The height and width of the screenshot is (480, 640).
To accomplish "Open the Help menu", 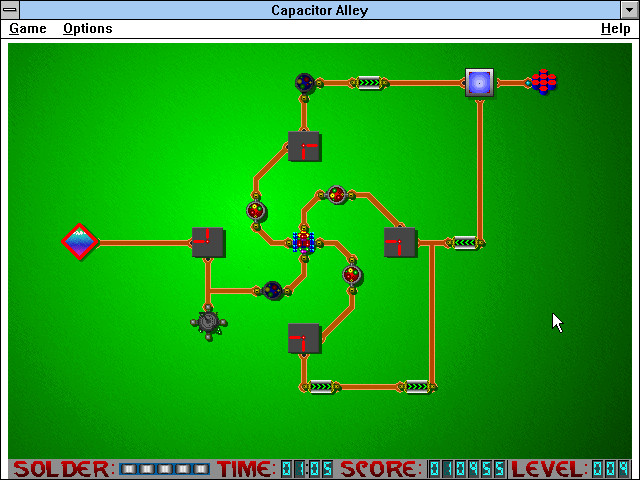I will click(x=615, y=29).
